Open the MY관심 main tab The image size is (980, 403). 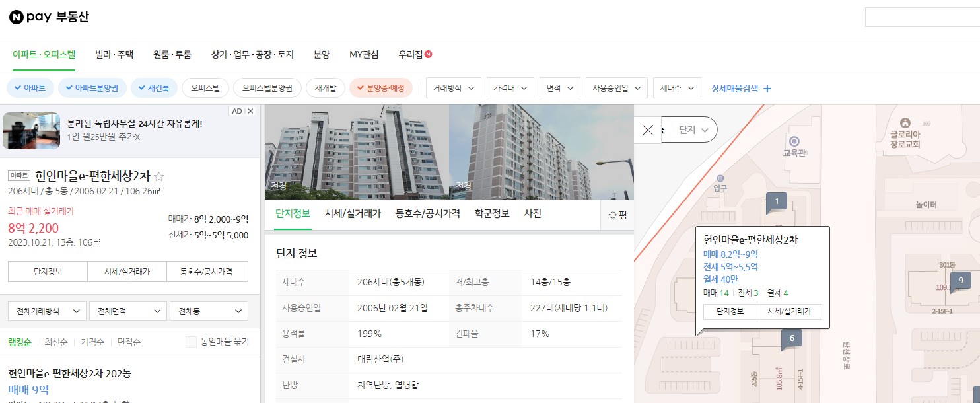coord(364,55)
